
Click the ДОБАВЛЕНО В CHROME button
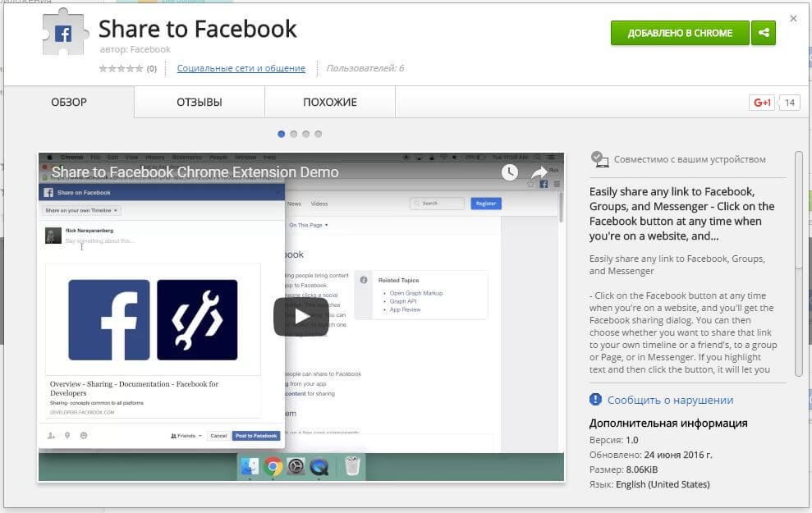(680, 33)
